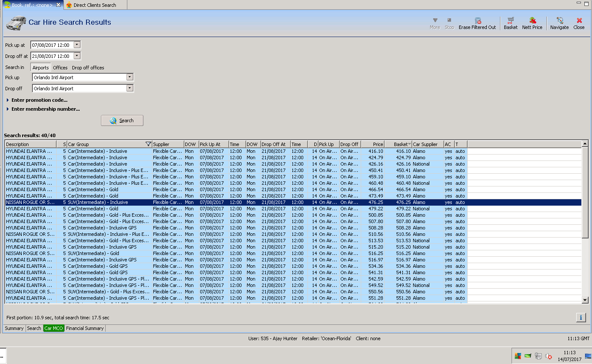The width and height of the screenshot is (592, 364).
Task: Click the results vertical scrollbar thumb
Action: [x=585, y=192]
